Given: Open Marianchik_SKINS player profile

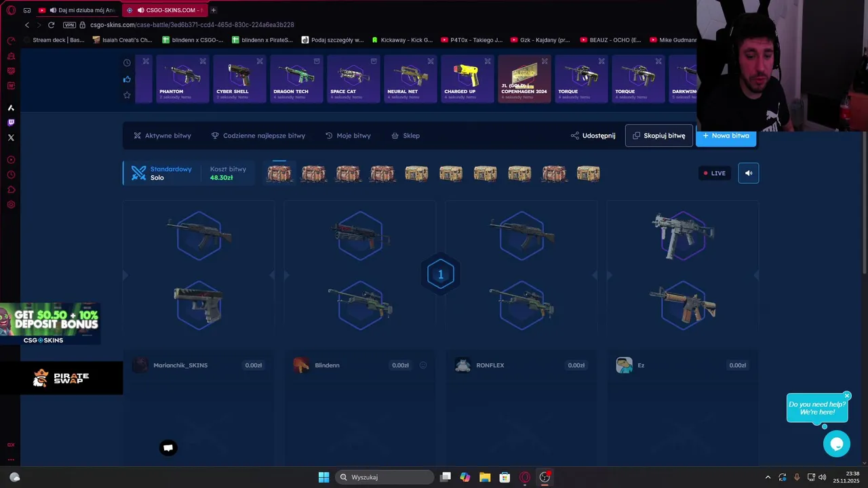Looking at the screenshot, I should tap(171, 365).
